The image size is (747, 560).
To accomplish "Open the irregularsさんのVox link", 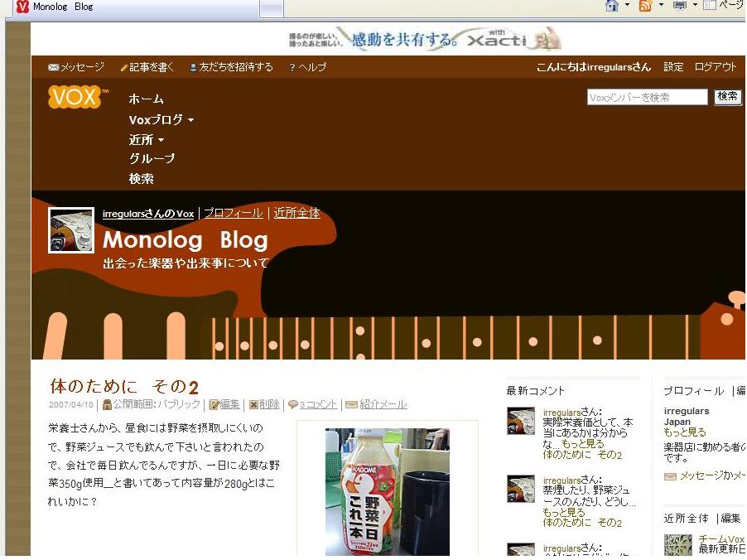I will [x=148, y=214].
